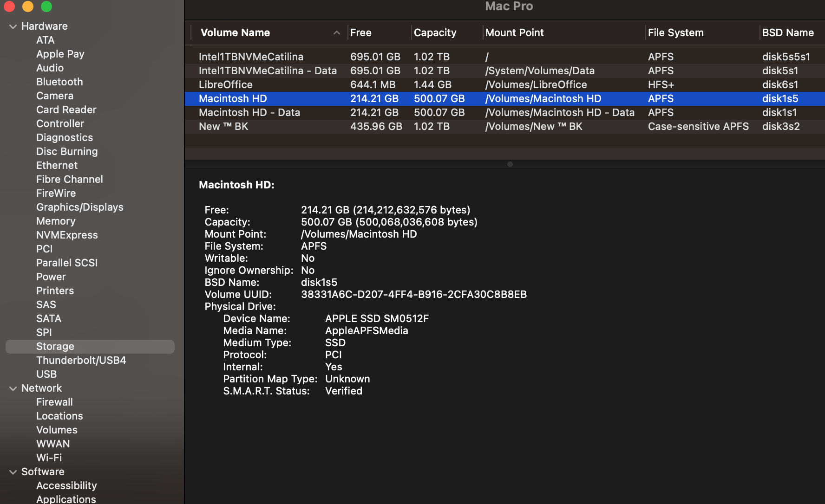Collapse the Software section chevron
The height and width of the screenshot is (504, 825).
point(13,472)
